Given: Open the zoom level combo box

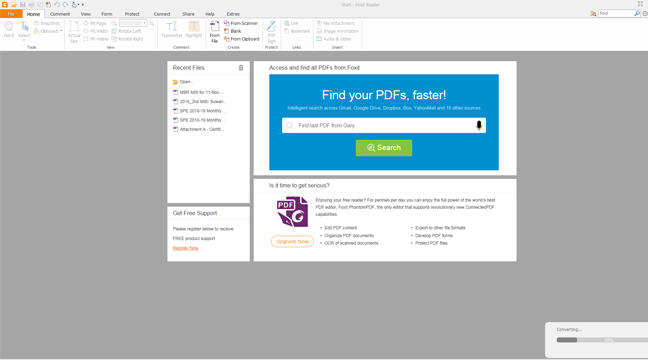Looking at the screenshot, I should [x=133, y=23].
